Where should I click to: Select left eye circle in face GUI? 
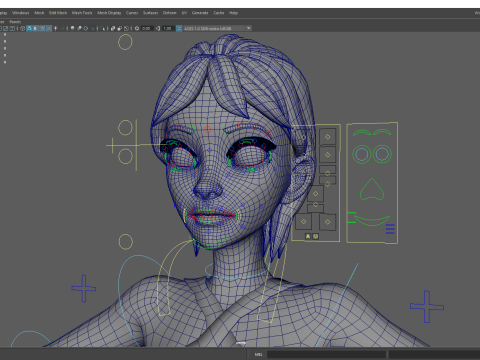click(362, 154)
